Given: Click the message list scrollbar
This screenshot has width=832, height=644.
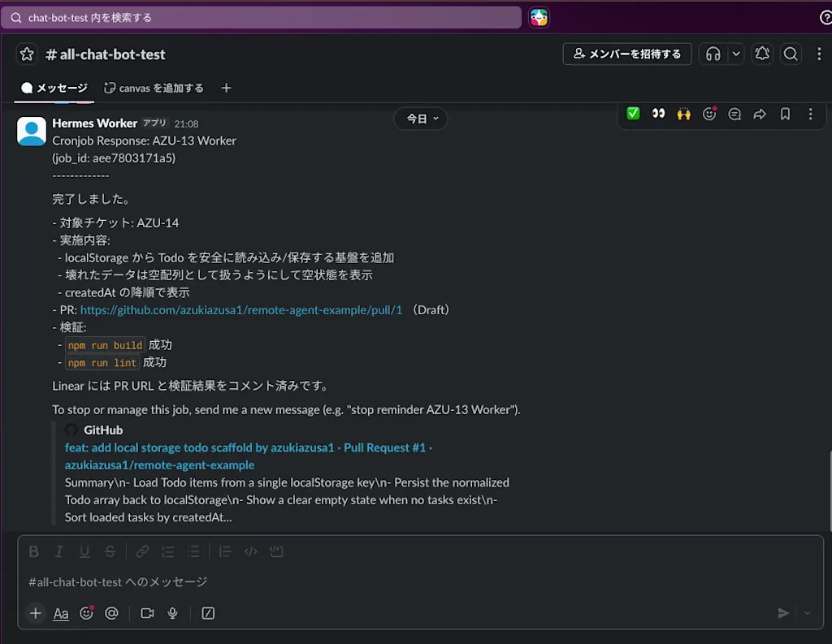Looking at the screenshot, I should tap(830, 490).
